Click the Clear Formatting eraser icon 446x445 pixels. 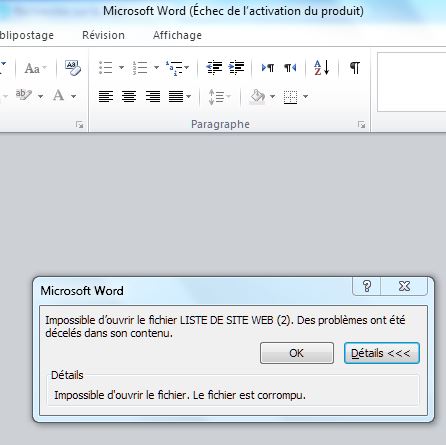pyautogui.click(x=73, y=68)
